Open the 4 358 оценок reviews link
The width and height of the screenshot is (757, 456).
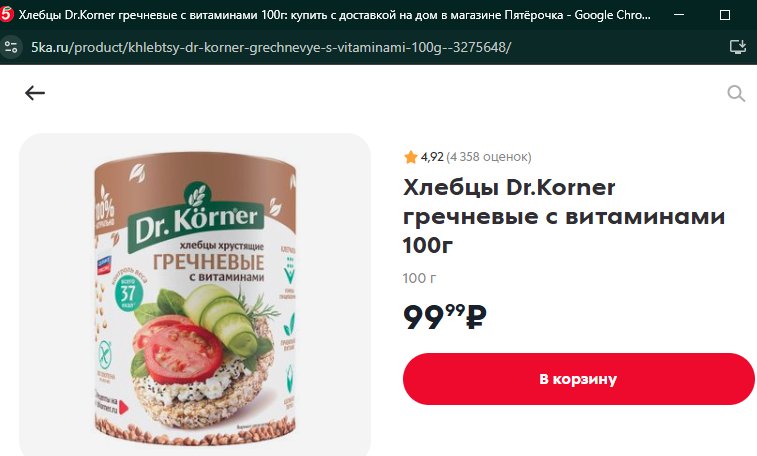(489, 157)
